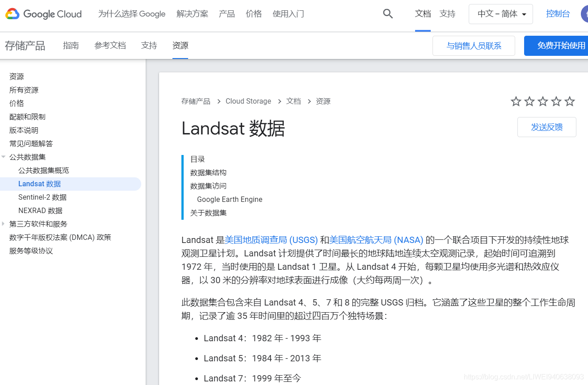Viewport: 588px width, 385px height.
Task: Open the 中文 – 简体 language selector
Action: point(500,14)
